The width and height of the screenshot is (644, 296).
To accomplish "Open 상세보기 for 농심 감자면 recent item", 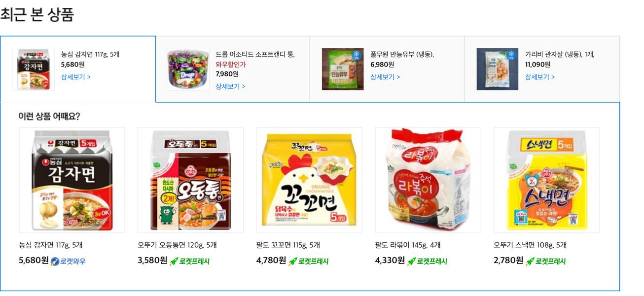I will 76,77.
